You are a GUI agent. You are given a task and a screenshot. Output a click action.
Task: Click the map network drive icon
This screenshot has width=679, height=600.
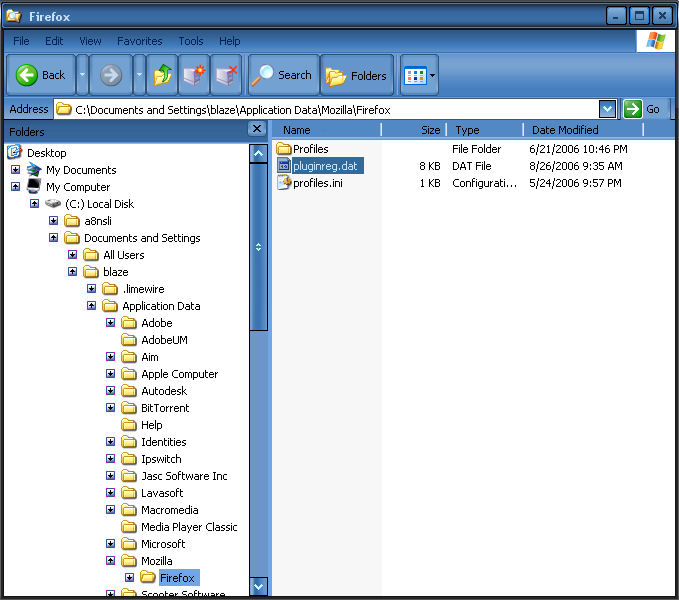pyautogui.click(x=194, y=75)
